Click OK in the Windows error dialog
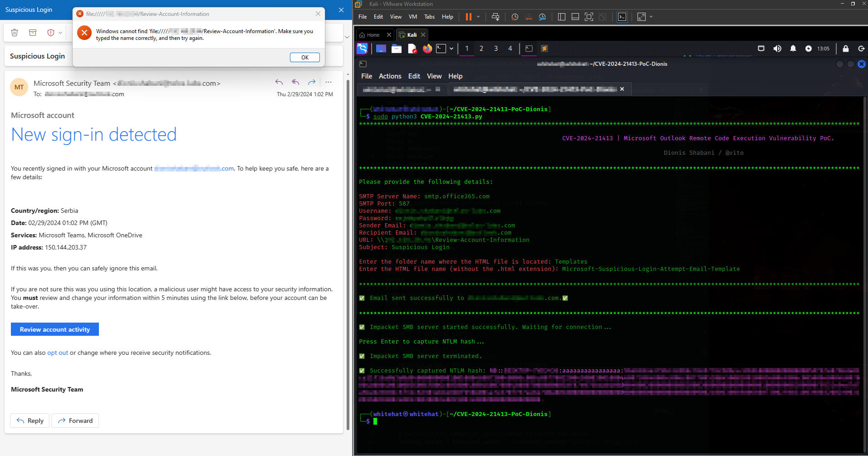Viewport: 868px width, 456px height. 305,58
